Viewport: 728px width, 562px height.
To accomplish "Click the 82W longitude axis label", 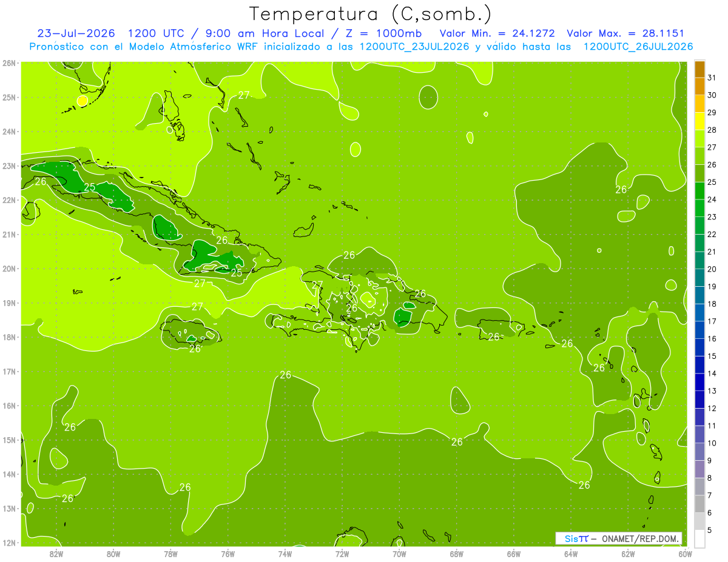I will [56, 554].
